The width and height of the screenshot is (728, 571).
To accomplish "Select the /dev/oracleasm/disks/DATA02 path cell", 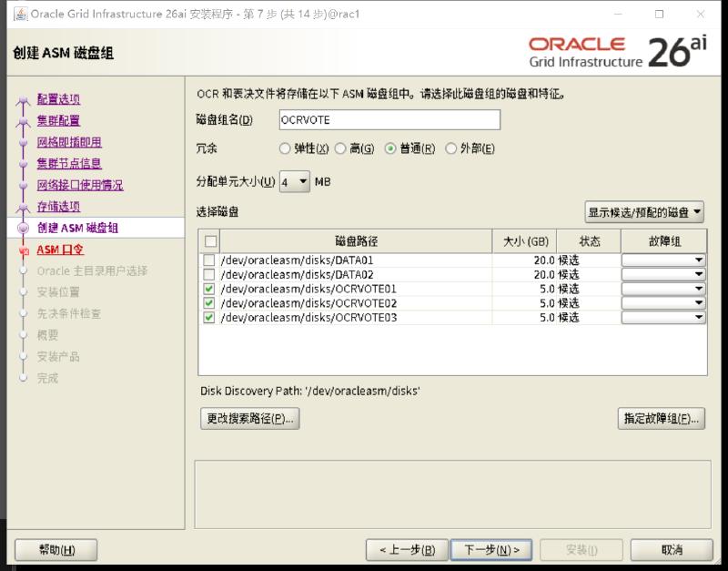I will coord(356,275).
